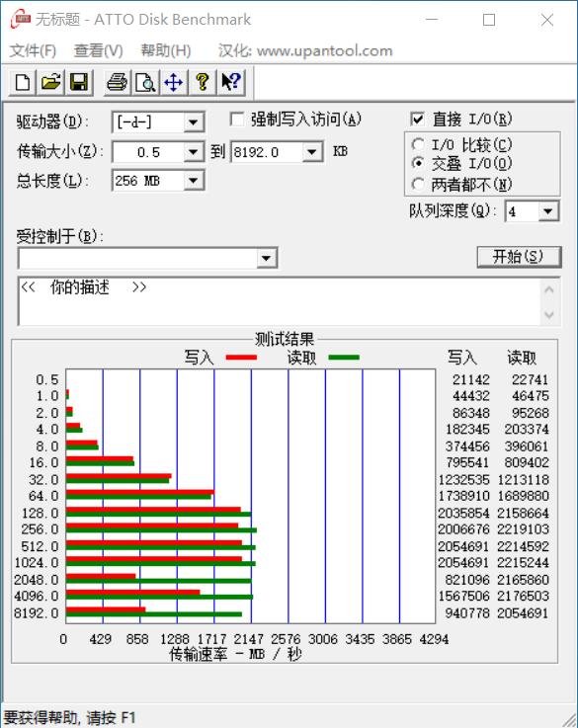Screen dimensions: 578x728
Task: Click the read value 2054691 in 8192.0 row
Action: pyautogui.click(x=523, y=612)
